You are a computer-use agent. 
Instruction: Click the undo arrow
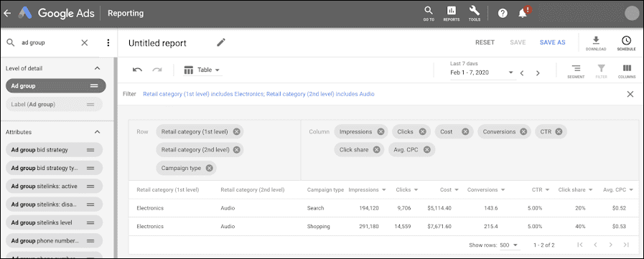(x=137, y=70)
